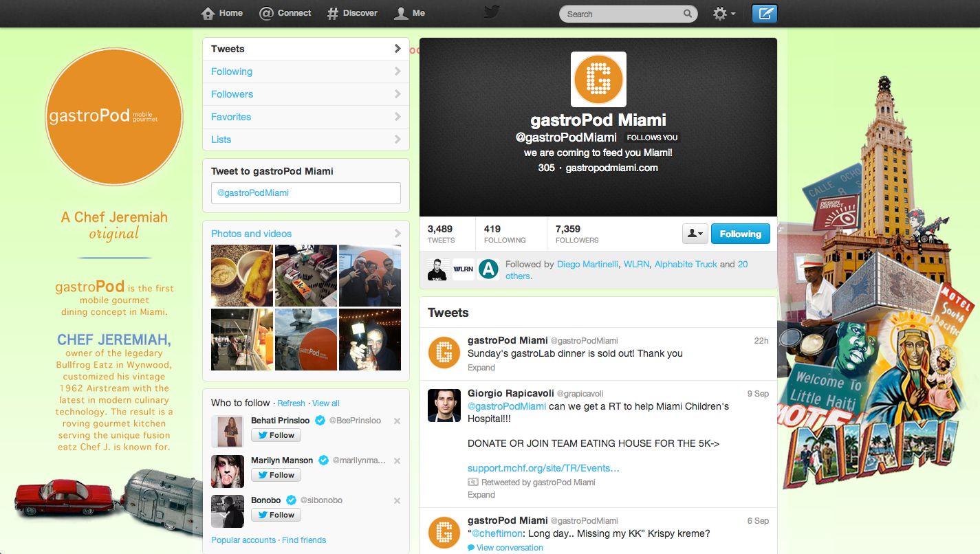Click Refresh in Who to follow

coord(291,403)
